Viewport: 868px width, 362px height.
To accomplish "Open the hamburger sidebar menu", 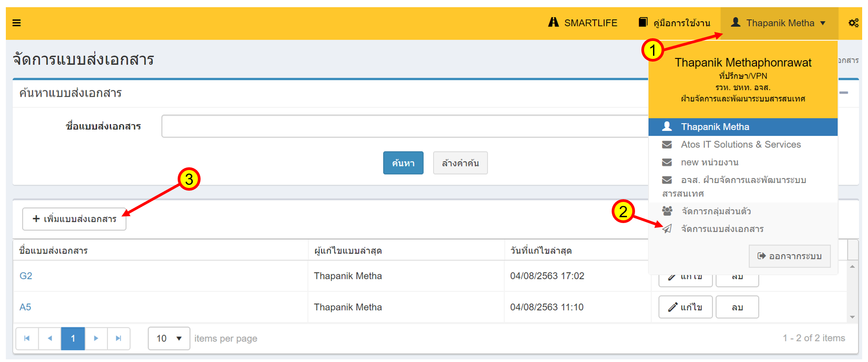I will tap(17, 23).
